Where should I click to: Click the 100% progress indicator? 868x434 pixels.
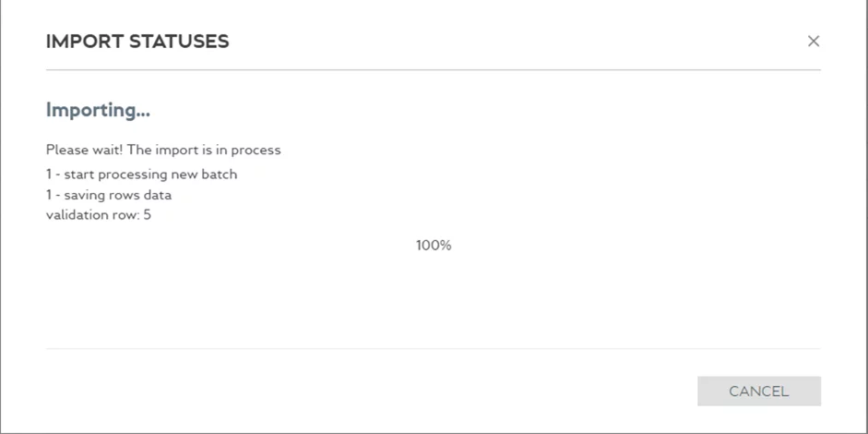click(x=434, y=246)
